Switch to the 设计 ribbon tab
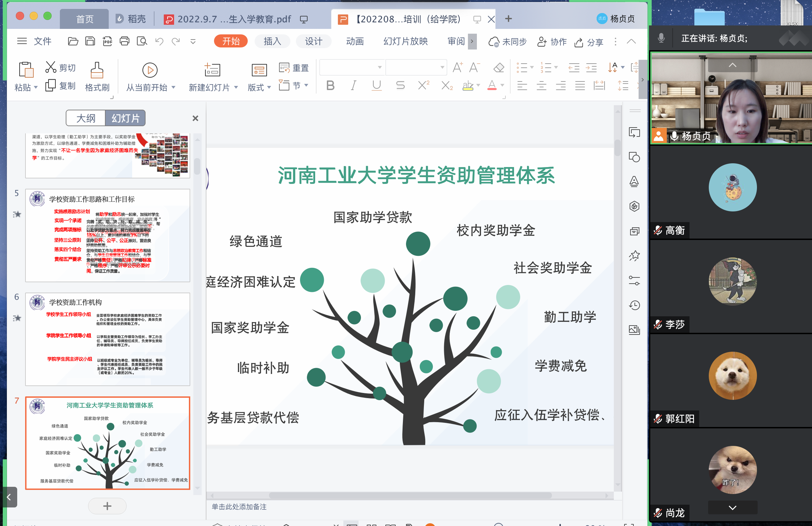The image size is (812, 526). (x=313, y=42)
